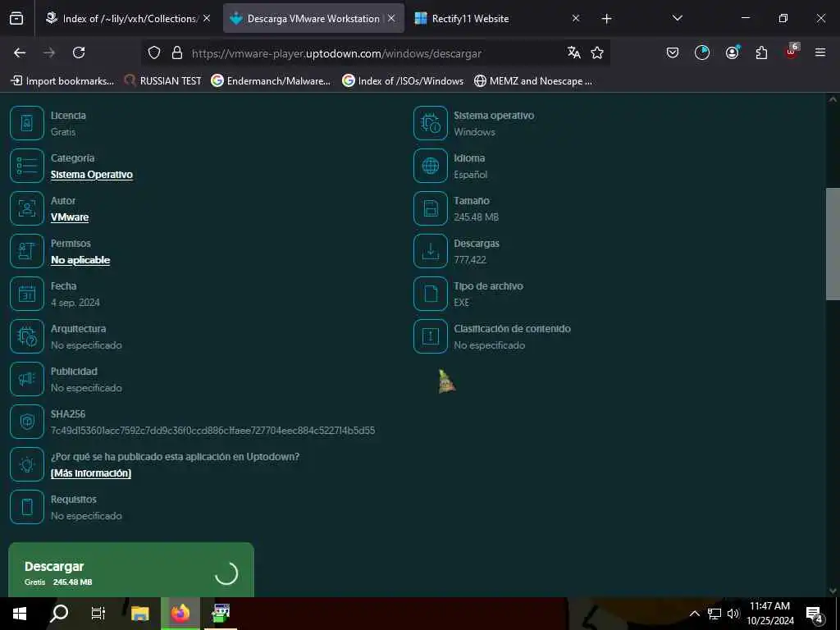Open the RUSSIAN TEST bookmark
The height and width of the screenshot is (630, 840).
pos(163,81)
